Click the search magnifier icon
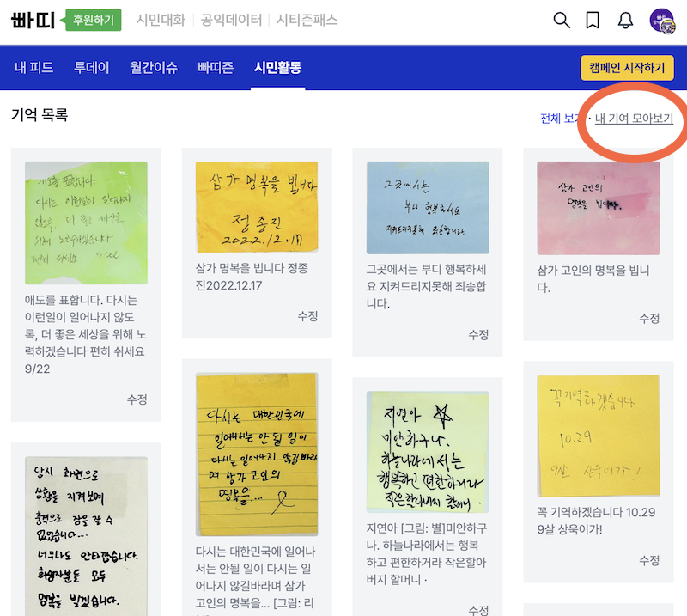 pyautogui.click(x=562, y=21)
